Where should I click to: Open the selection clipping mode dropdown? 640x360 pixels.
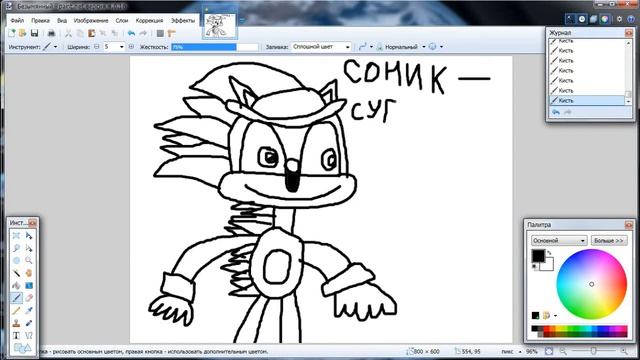[x=441, y=47]
